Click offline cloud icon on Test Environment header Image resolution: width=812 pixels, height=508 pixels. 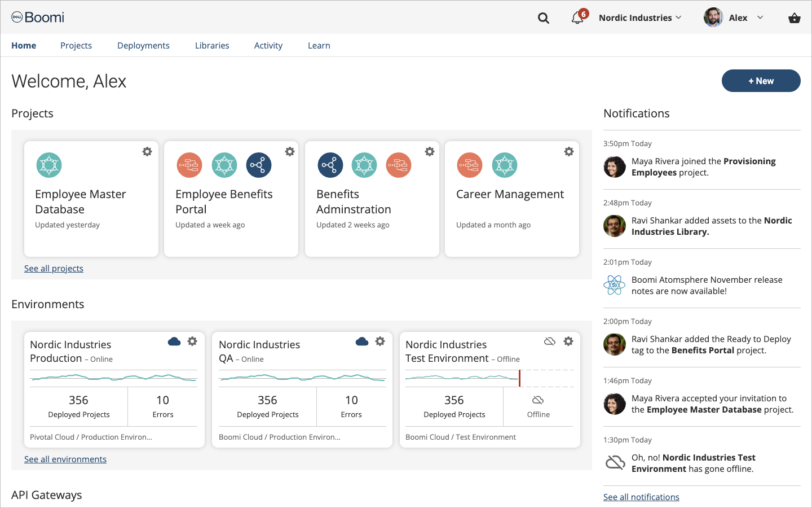tap(550, 341)
